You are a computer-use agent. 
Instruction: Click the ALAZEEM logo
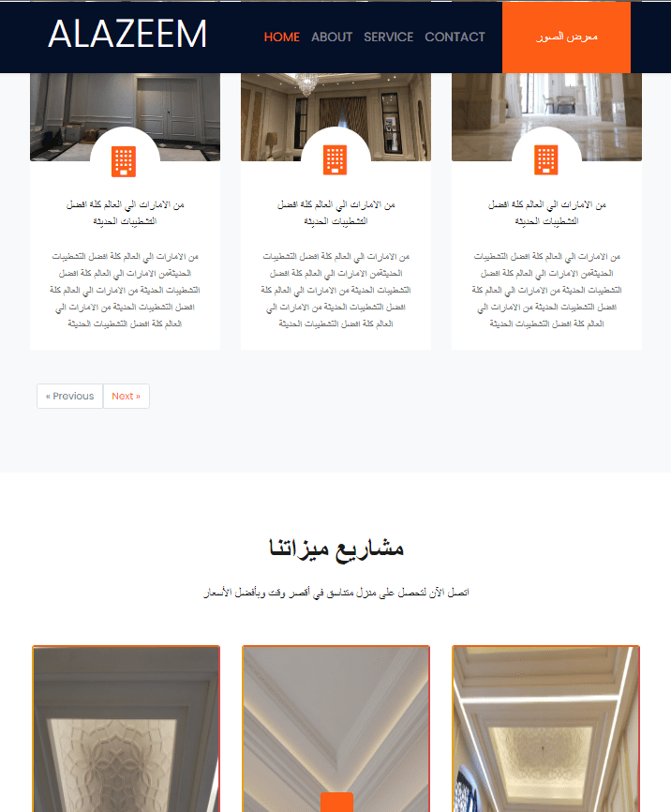[x=127, y=34]
